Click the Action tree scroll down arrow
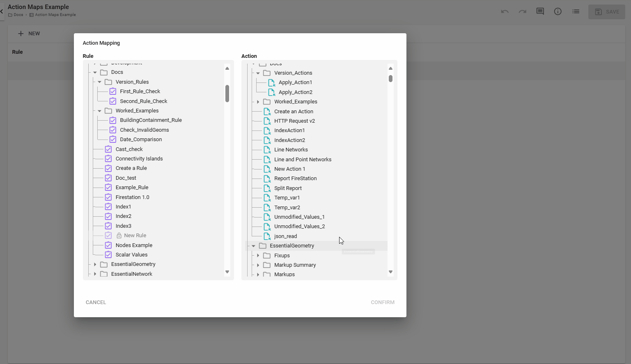This screenshot has height=364, width=631. click(x=390, y=272)
